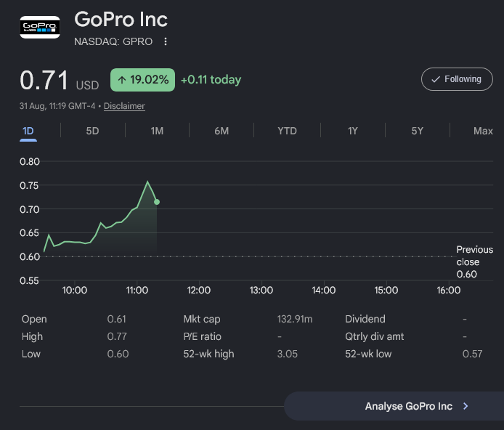Switch to the 5D time range tab
This screenshot has width=504, height=430.
pyautogui.click(x=92, y=131)
